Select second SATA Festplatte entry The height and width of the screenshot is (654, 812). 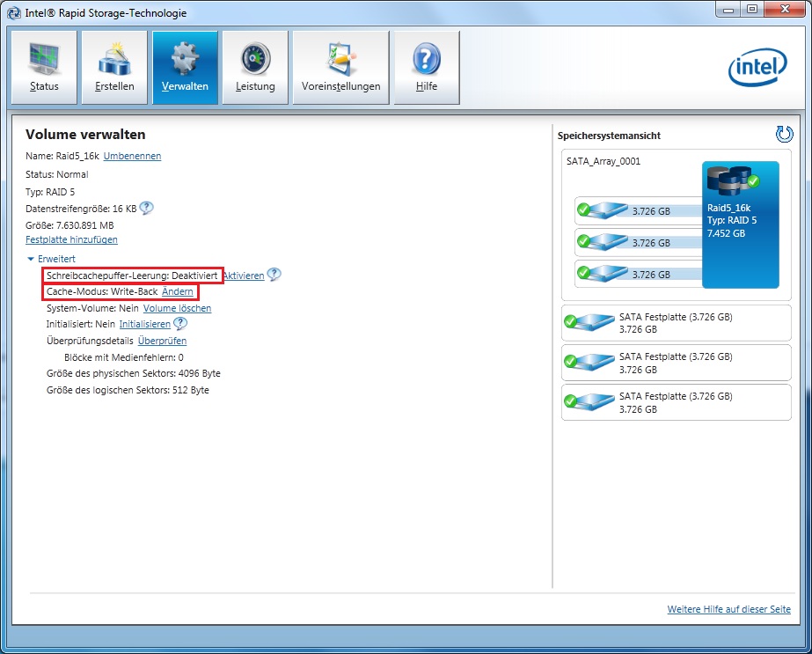677,363
